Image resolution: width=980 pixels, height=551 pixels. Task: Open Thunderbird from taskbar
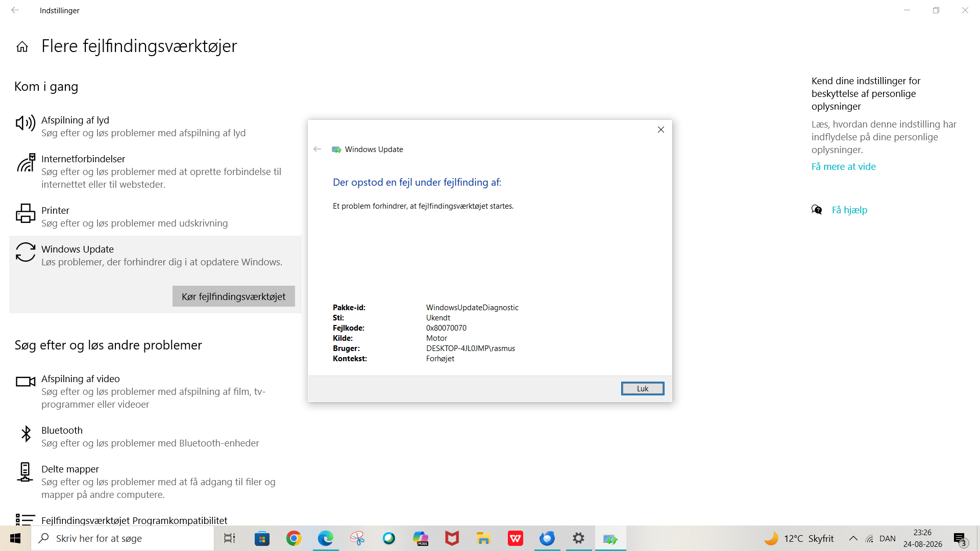547,538
